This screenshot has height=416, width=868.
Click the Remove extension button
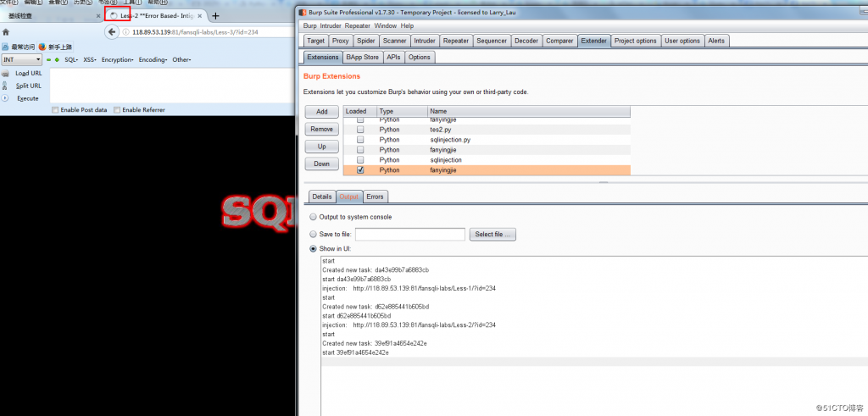point(321,129)
